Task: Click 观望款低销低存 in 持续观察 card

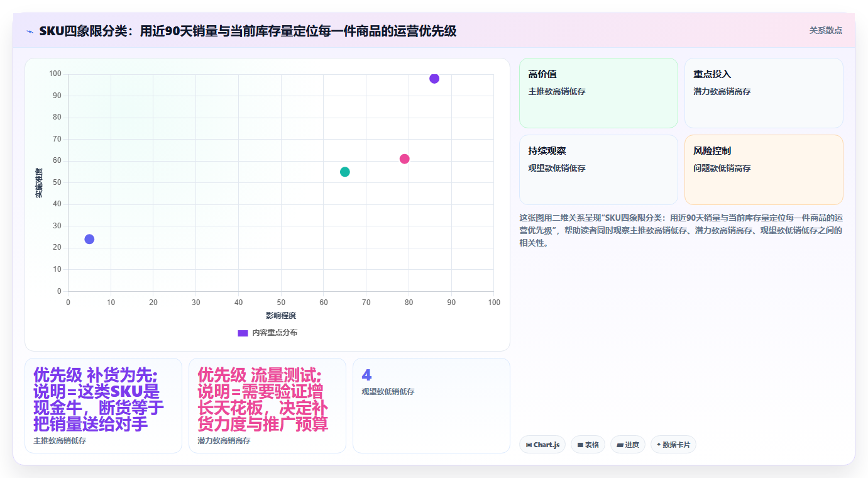Action: pos(557,168)
